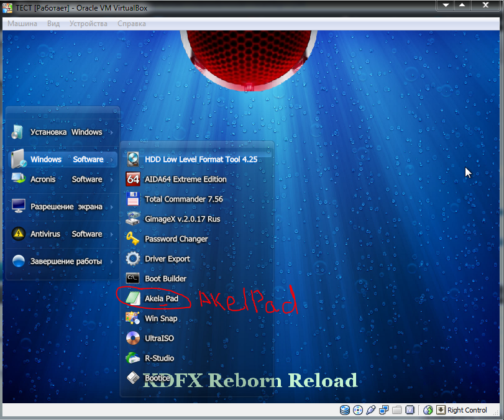
Task: Click VirtualBox optical disc status icon
Action: 358,410
